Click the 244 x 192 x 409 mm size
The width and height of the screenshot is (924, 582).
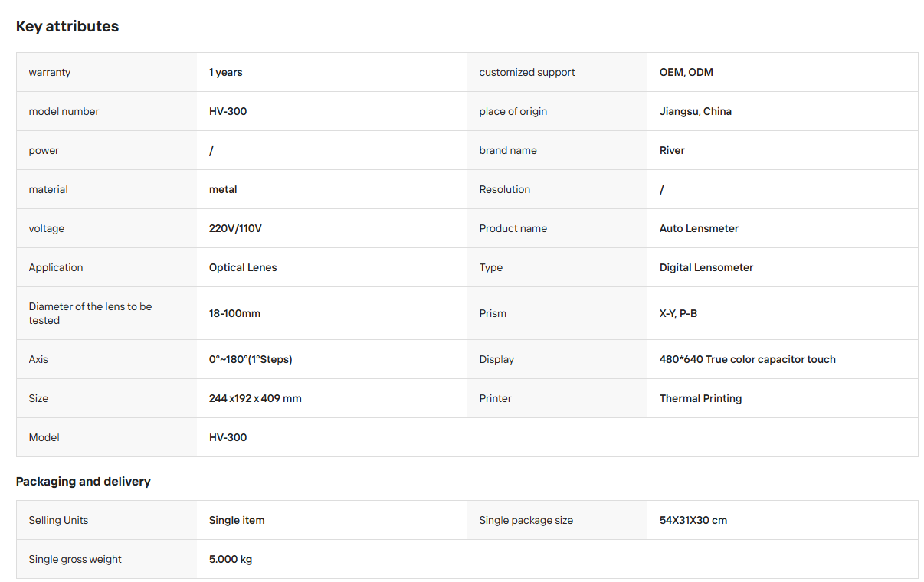[x=255, y=398]
